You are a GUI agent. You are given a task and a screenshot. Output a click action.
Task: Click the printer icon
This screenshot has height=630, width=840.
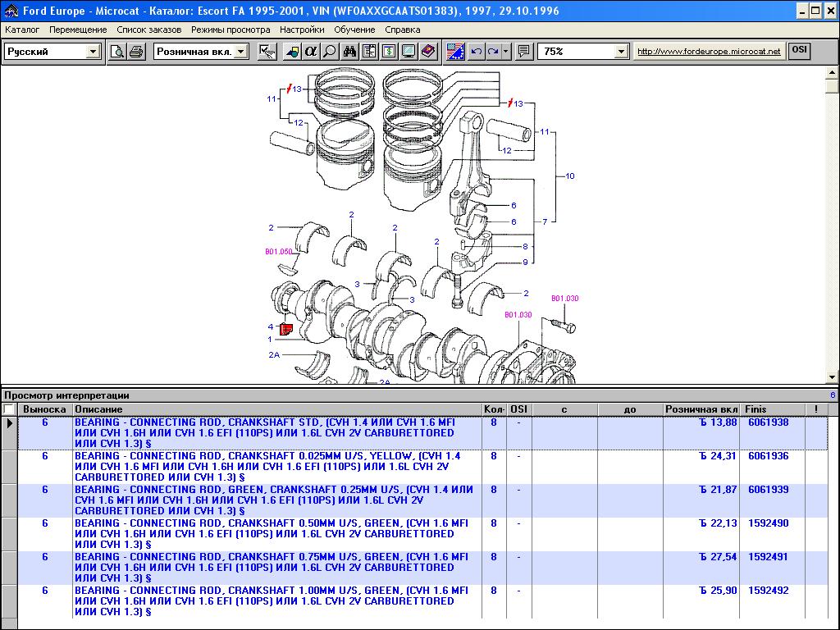(136, 52)
